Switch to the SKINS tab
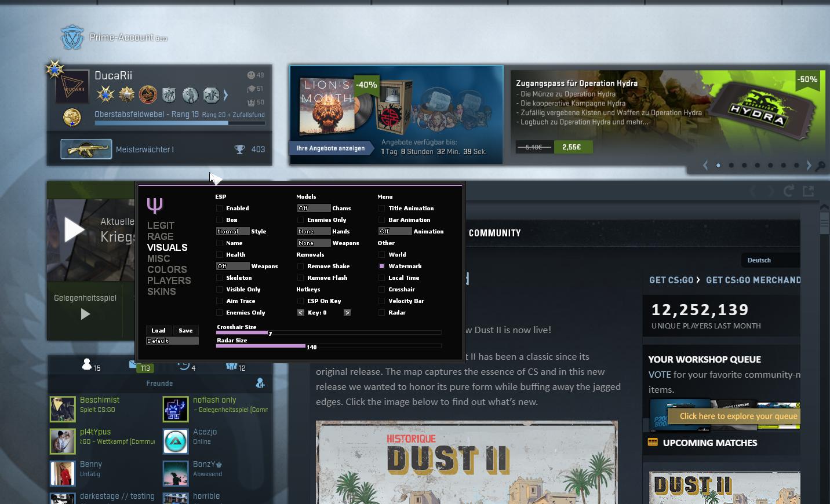The width and height of the screenshot is (830, 504). pos(161,291)
